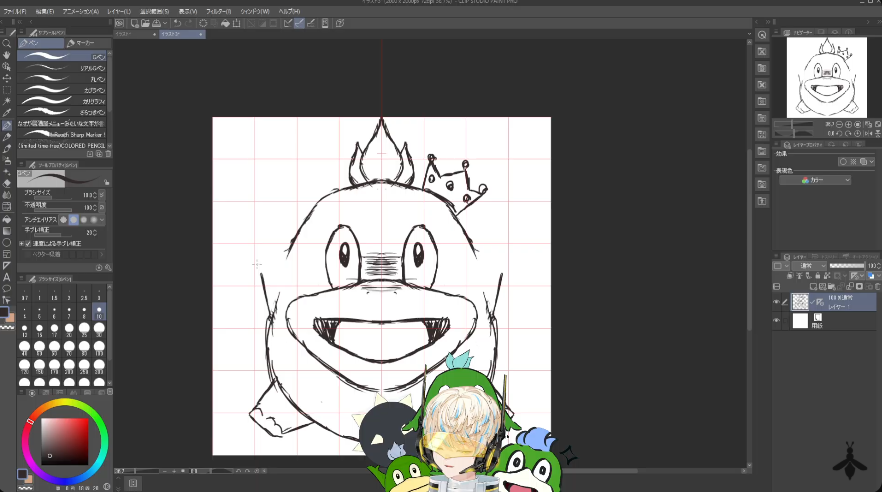The width and height of the screenshot is (882, 492).
Task: Open the File (F) menu
Action: click(x=15, y=11)
